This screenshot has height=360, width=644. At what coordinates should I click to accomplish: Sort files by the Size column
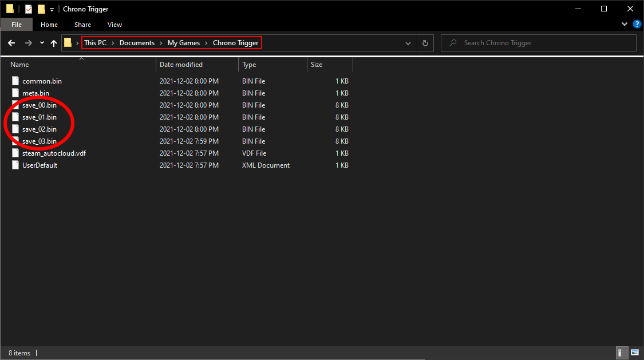tap(316, 65)
